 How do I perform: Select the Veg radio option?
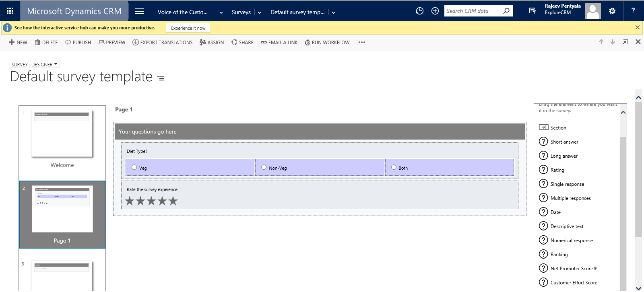click(x=134, y=167)
